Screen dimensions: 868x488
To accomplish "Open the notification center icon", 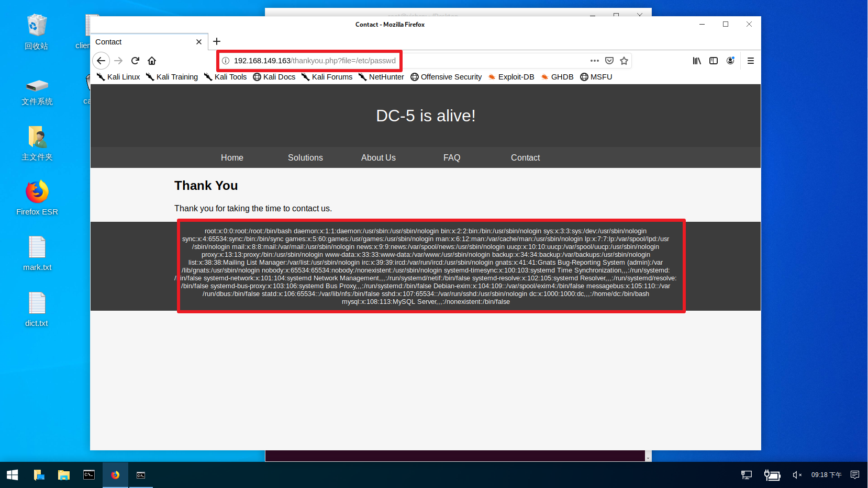I will [x=855, y=475].
